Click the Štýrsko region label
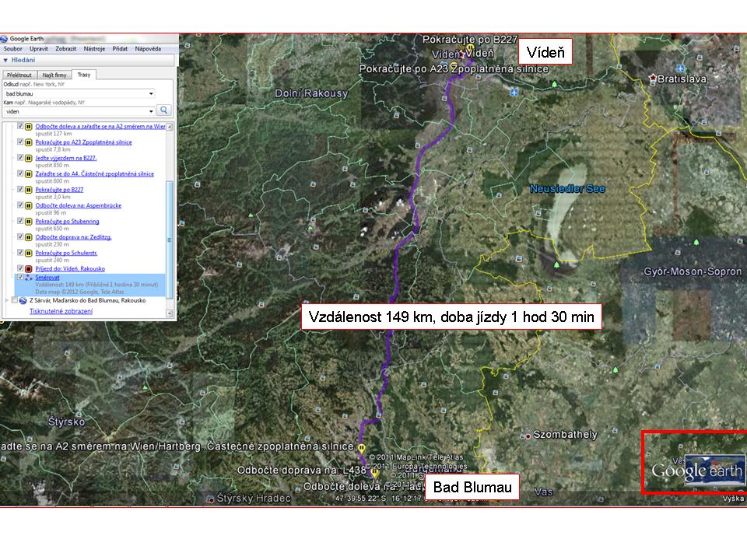The height and width of the screenshot is (560, 747). (x=67, y=422)
